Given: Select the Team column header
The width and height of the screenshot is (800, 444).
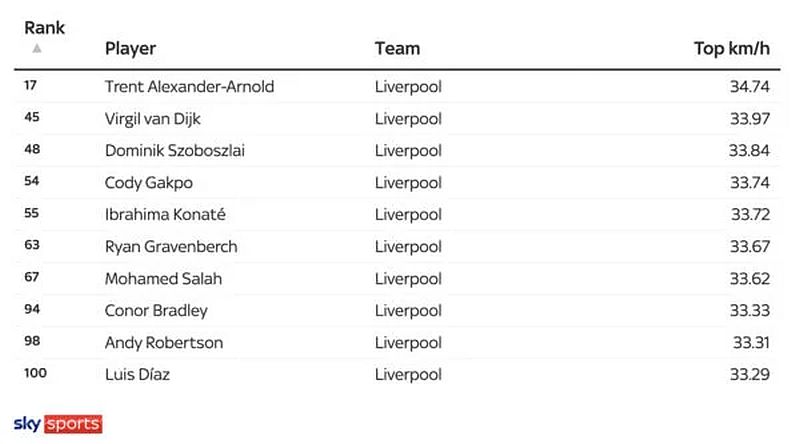Looking at the screenshot, I should [x=397, y=48].
